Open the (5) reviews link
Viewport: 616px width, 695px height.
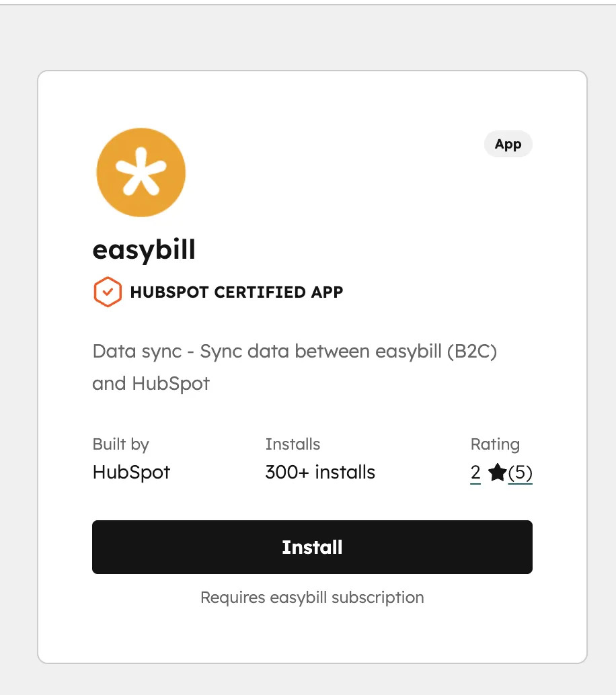[x=519, y=473]
